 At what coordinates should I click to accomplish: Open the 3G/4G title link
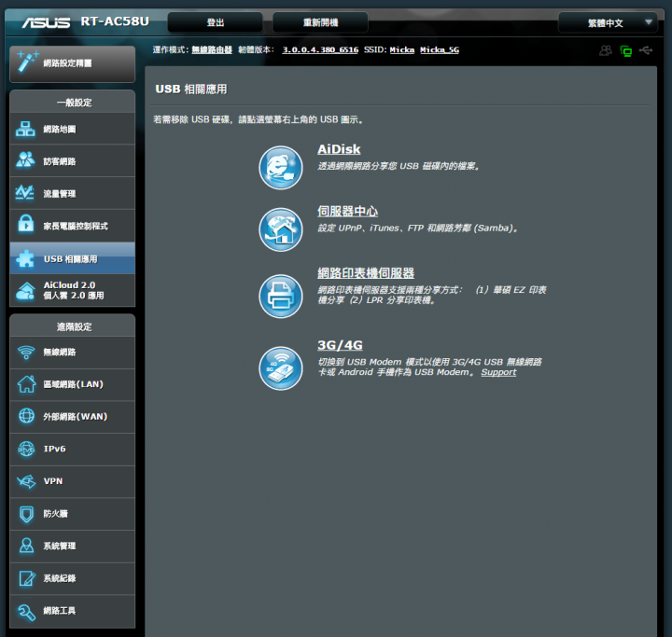coord(340,345)
